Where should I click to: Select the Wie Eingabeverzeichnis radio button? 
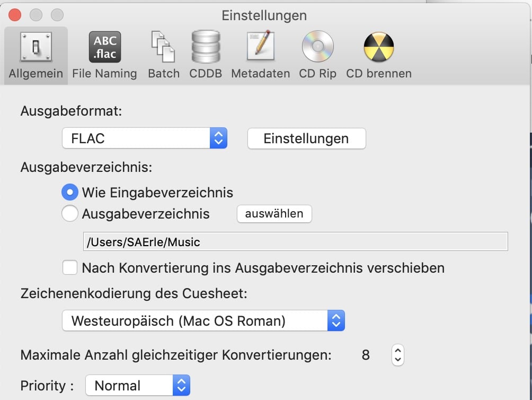pyautogui.click(x=70, y=193)
